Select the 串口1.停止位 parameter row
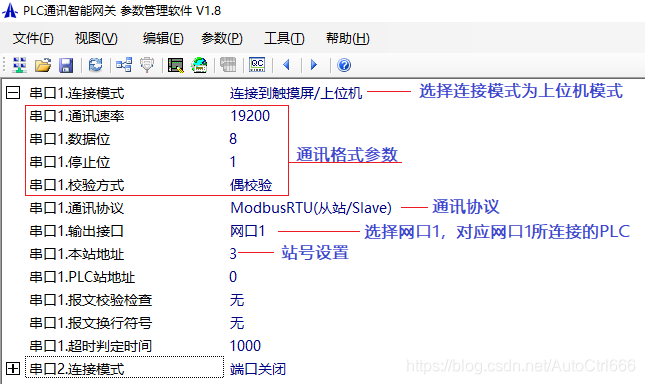 (x=70, y=162)
